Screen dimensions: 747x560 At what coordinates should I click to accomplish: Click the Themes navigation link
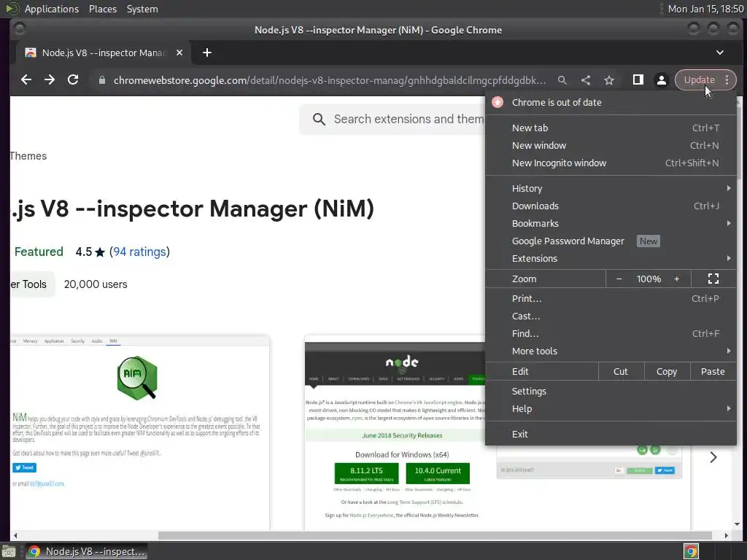28,156
